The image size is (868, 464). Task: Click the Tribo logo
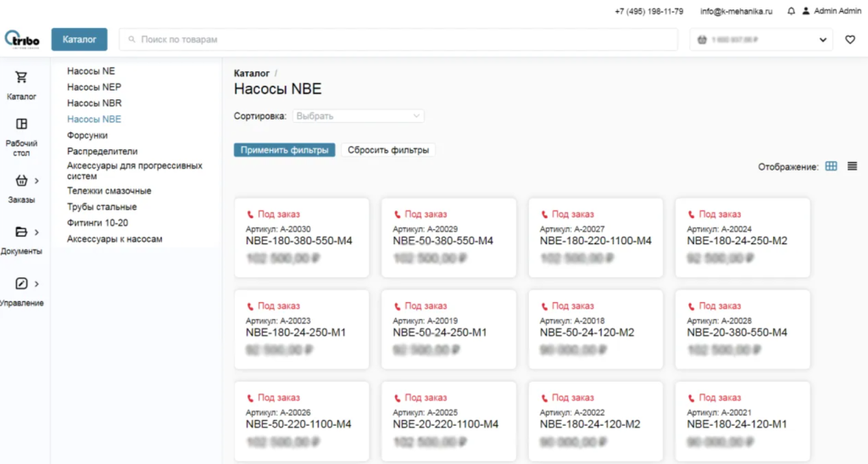pos(22,40)
